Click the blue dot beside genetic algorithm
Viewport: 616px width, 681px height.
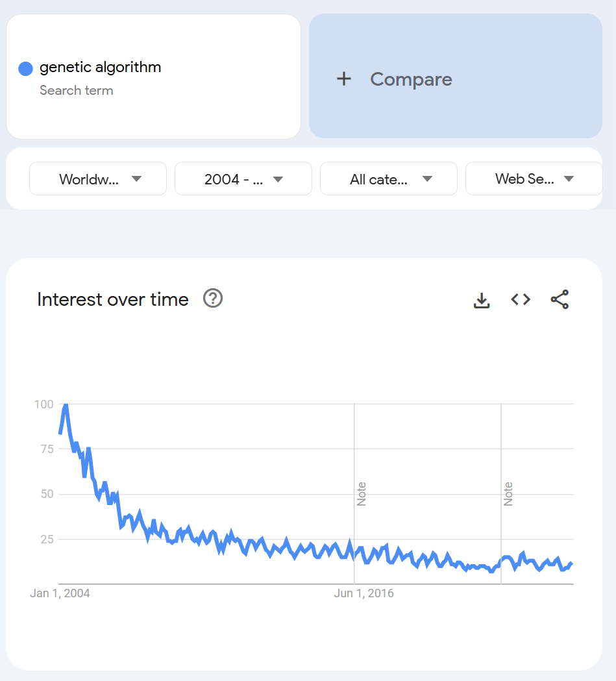click(25, 69)
